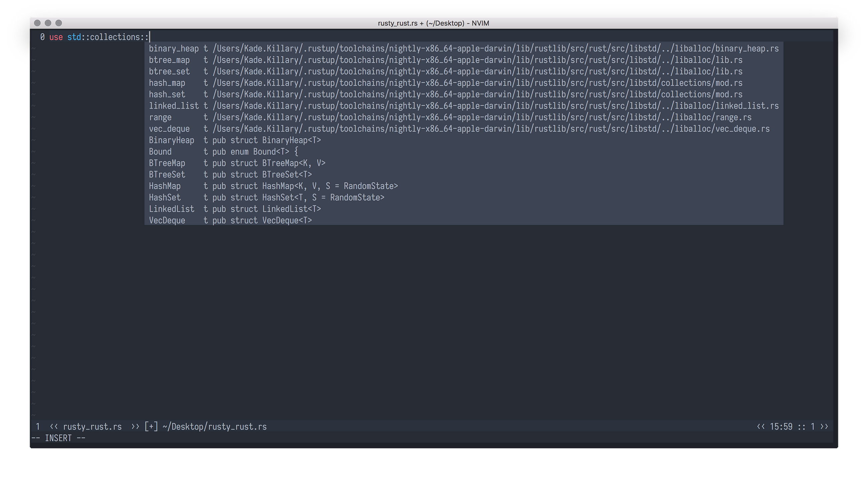868x491 pixels.
Task: Select binary_heap completion entry
Action: pos(174,48)
